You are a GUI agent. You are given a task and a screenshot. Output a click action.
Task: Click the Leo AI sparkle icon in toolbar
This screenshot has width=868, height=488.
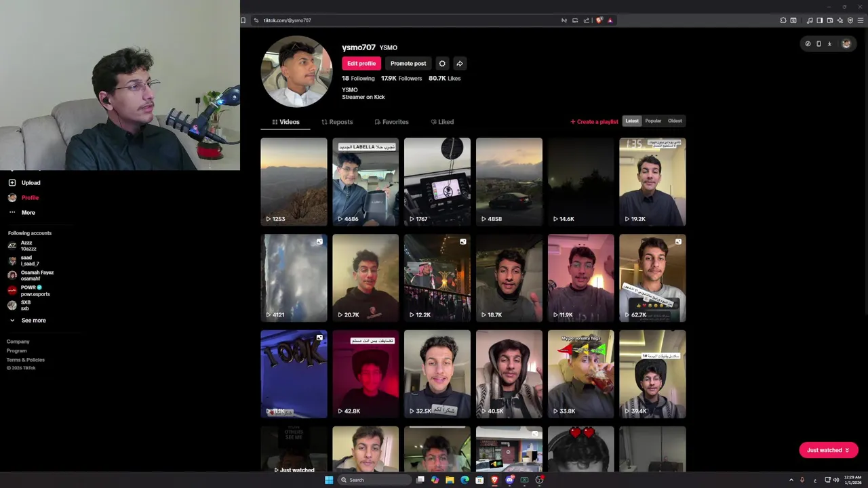[x=840, y=20]
